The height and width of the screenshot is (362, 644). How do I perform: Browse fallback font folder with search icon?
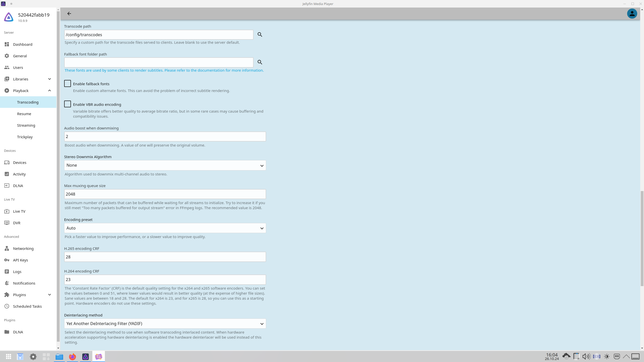point(260,62)
